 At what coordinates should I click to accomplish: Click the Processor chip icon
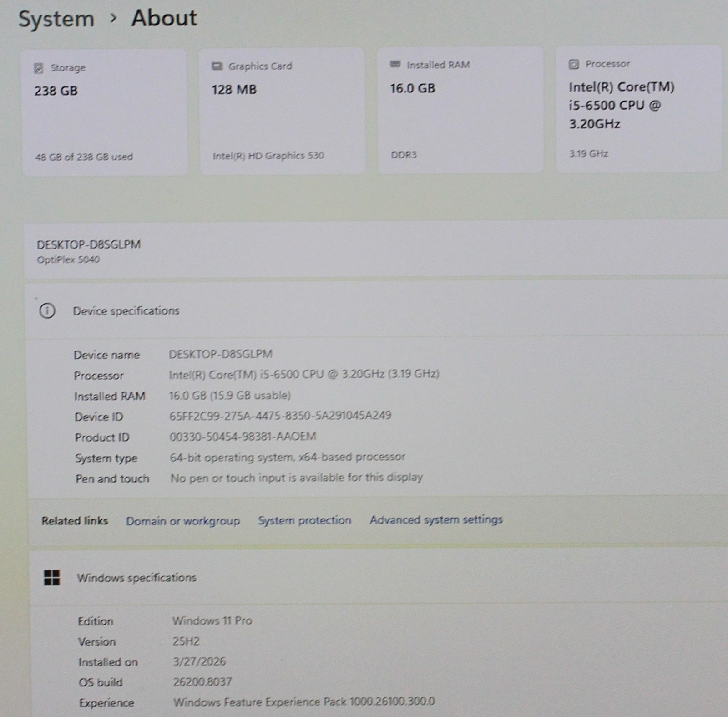(574, 64)
